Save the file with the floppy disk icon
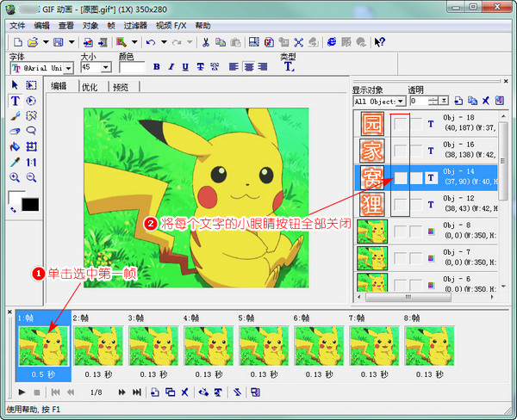Image resolution: width=517 pixels, height=420 pixels. [59, 42]
